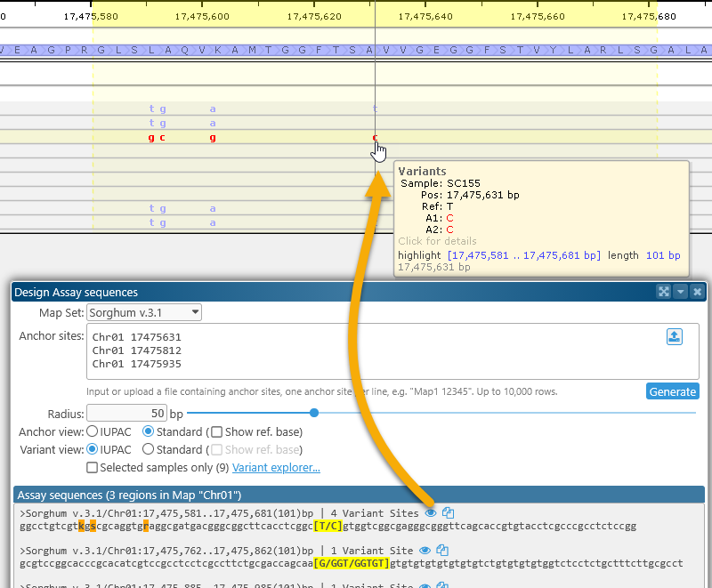712x588 pixels.
Task: Click the eye icon for the 17,475,581 sequence
Action: coord(431,512)
